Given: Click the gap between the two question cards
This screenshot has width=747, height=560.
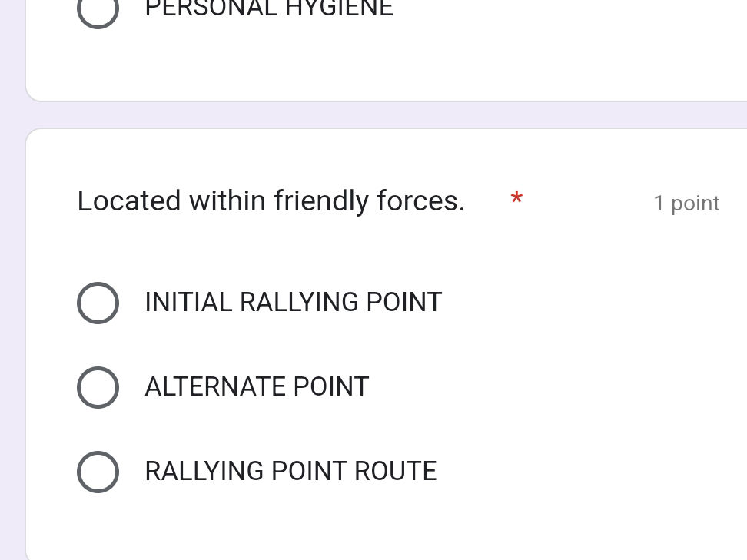Looking at the screenshot, I should 384,113.
